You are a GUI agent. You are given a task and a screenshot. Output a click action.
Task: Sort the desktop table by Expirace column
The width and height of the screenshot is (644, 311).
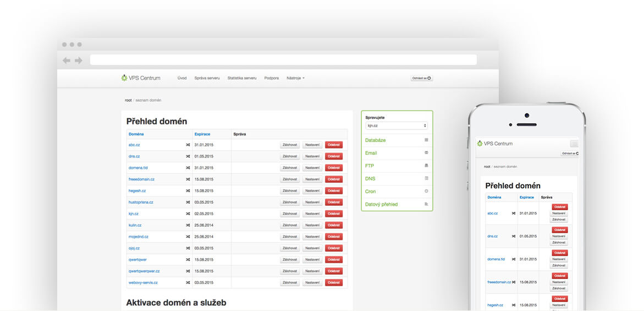[202, 134]
